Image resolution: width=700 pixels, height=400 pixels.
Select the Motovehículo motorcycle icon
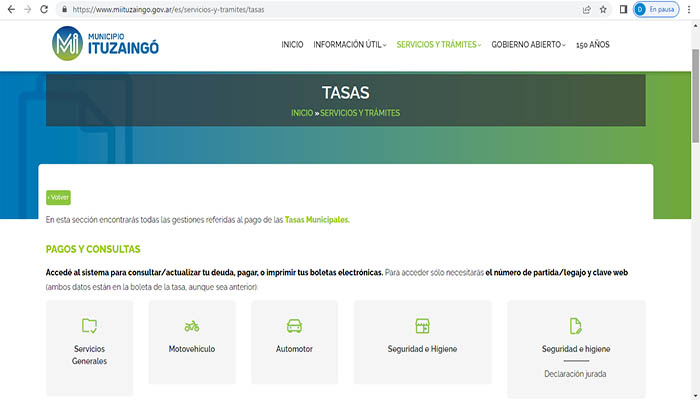(x=192, y=326)
